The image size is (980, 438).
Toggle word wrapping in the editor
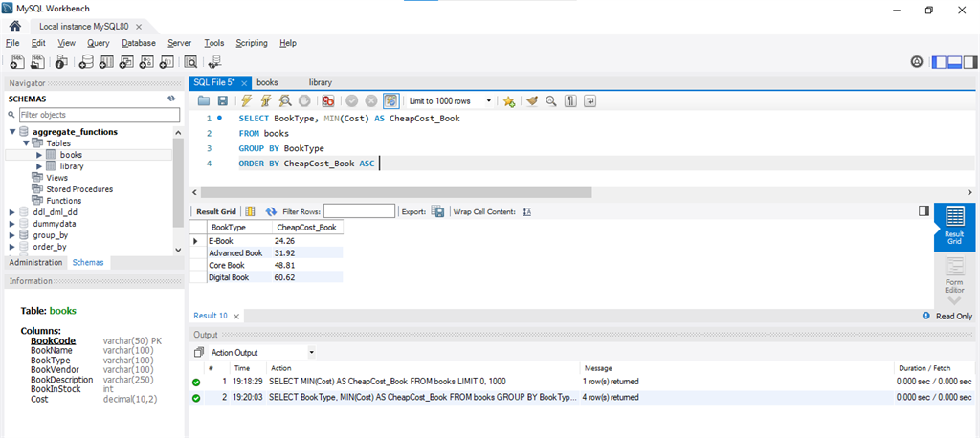(x=590, y=100)
